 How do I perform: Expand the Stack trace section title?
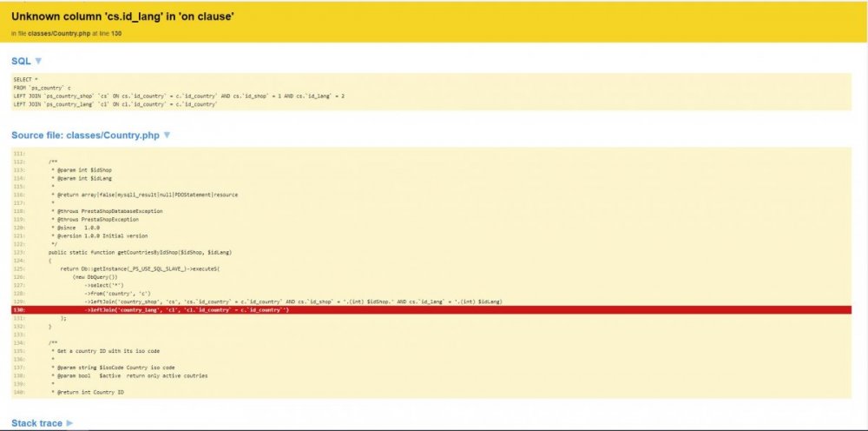coord(36,423)
